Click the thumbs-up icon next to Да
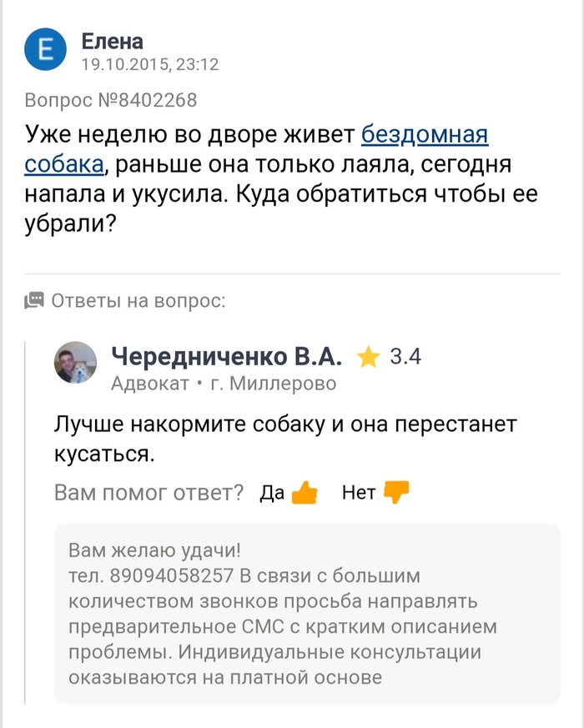Viewport: 584px width, 728px height. click(302, 492)
